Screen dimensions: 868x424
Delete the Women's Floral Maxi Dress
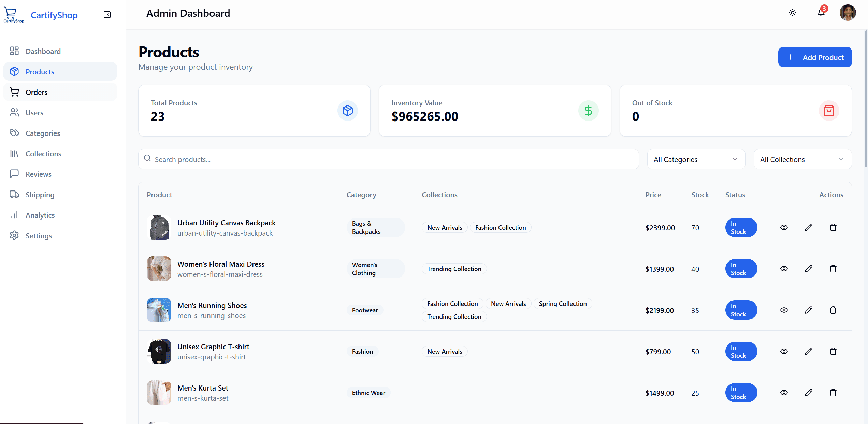click(833, 269)
